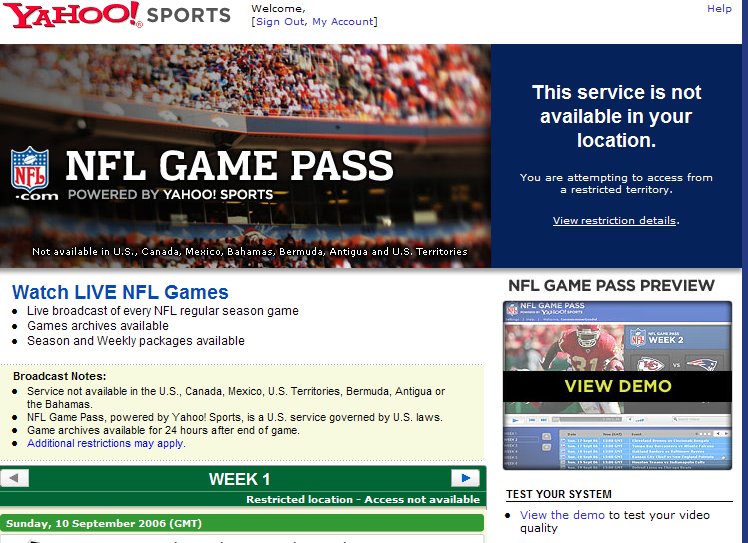Go to previous week with left arrow

(14, 478)
